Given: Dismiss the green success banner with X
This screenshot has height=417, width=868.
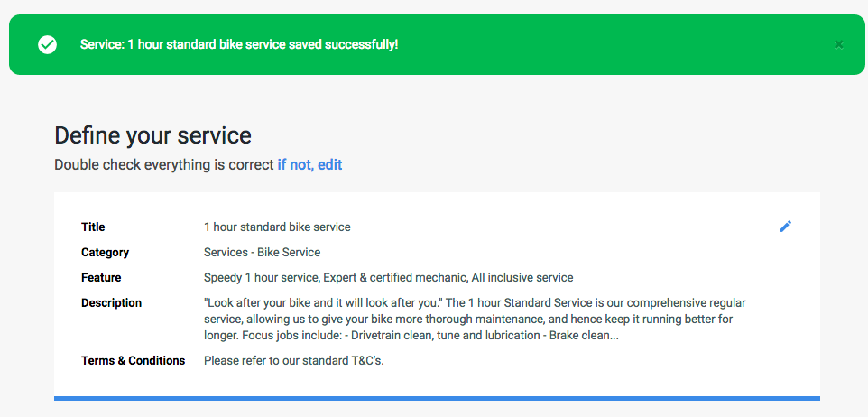Looking at the screenshot, I should click(838, 45).
